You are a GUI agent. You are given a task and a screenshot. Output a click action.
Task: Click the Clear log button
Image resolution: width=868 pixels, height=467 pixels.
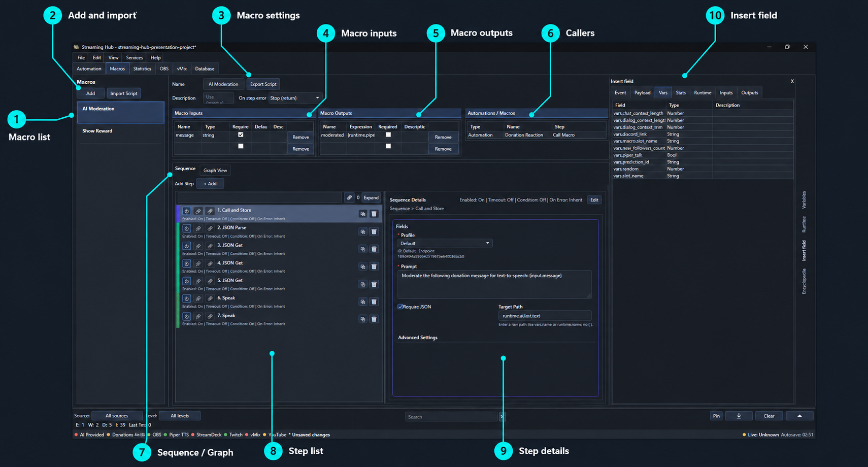tap(769, 416)
